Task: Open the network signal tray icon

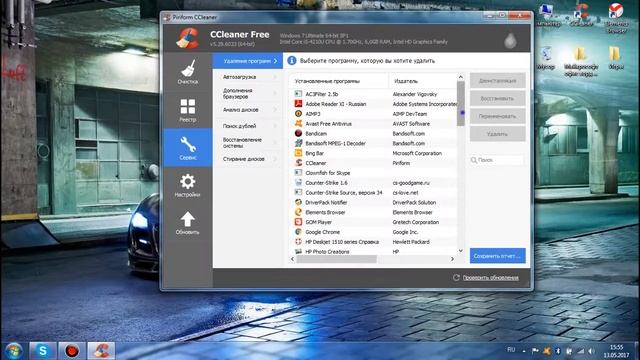Action: coord(580,351)
